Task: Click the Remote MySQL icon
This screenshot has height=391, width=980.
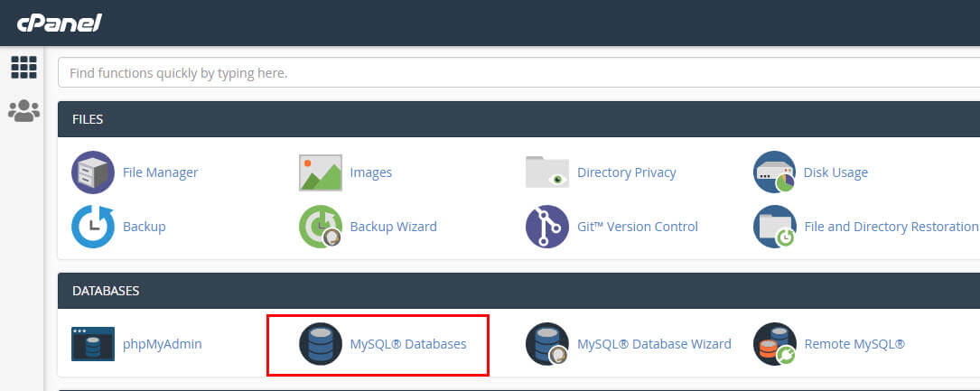Action: click(x=774, y=343)
